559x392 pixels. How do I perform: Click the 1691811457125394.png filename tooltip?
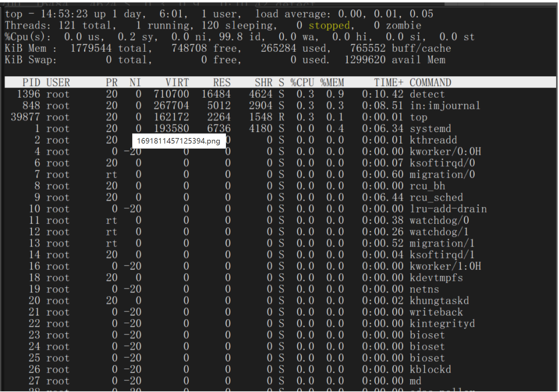click(179, 141)
